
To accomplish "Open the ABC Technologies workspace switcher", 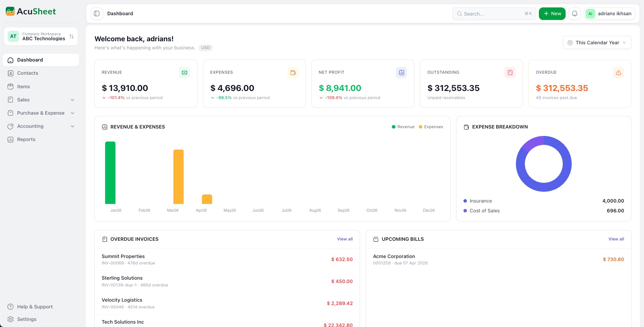I will [x=41, y=36].
